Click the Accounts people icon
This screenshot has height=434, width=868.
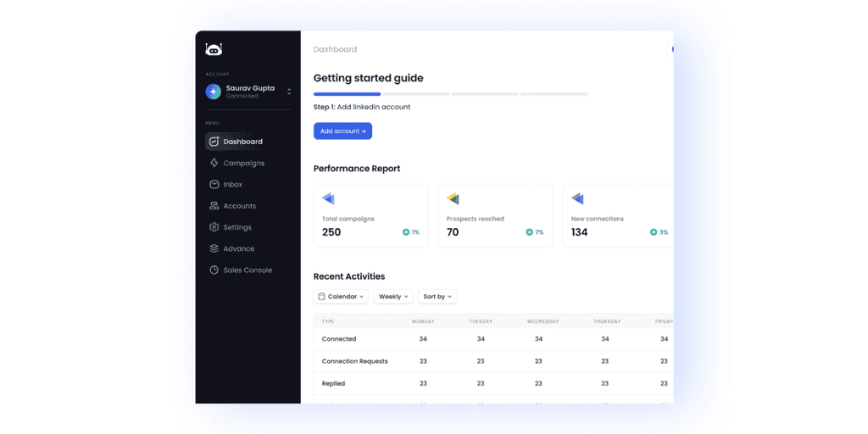(214, 205)
